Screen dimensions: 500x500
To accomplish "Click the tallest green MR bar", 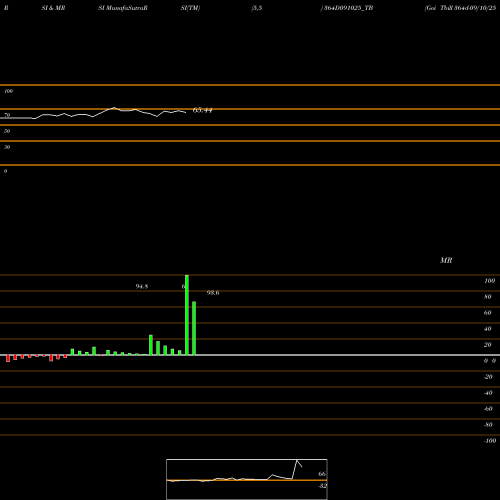I will tap(187, 315).
